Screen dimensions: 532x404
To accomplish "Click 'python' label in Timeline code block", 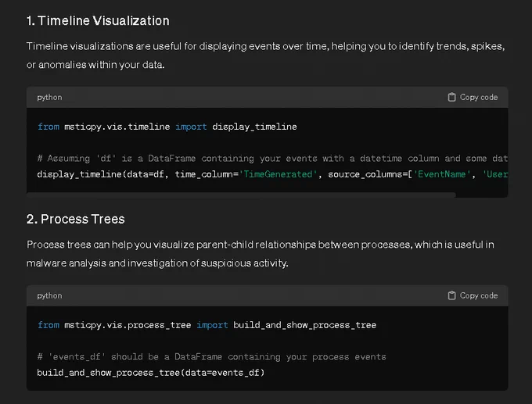I will pos(49,97).
